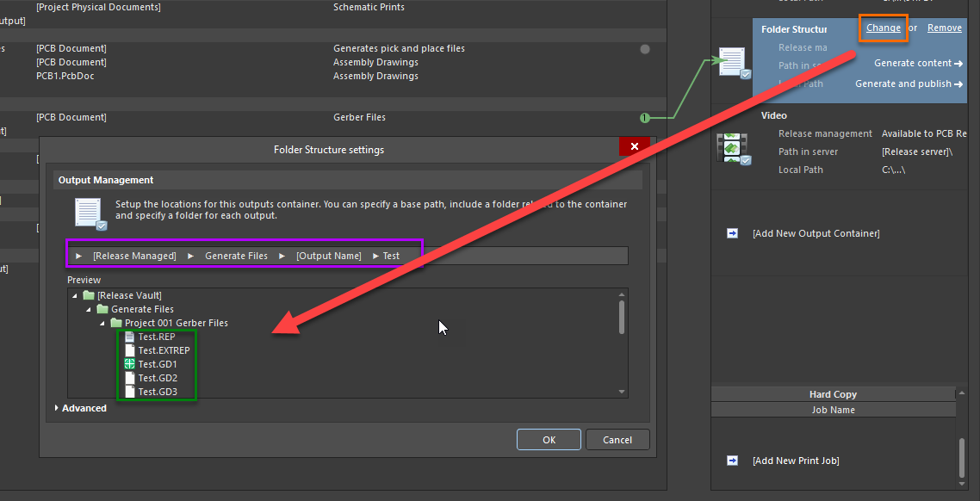Click the Preview list scrollbar thumb
Screen dimensions: 980x501
pos(621,318)
